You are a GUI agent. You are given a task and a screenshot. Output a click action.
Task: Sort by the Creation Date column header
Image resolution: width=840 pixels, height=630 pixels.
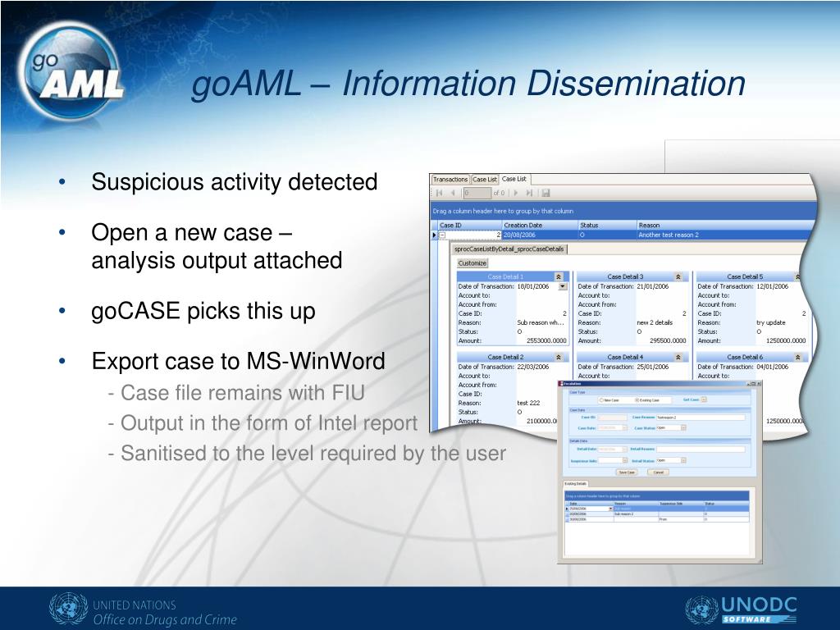pyautogui.click(x=540, y=226)
